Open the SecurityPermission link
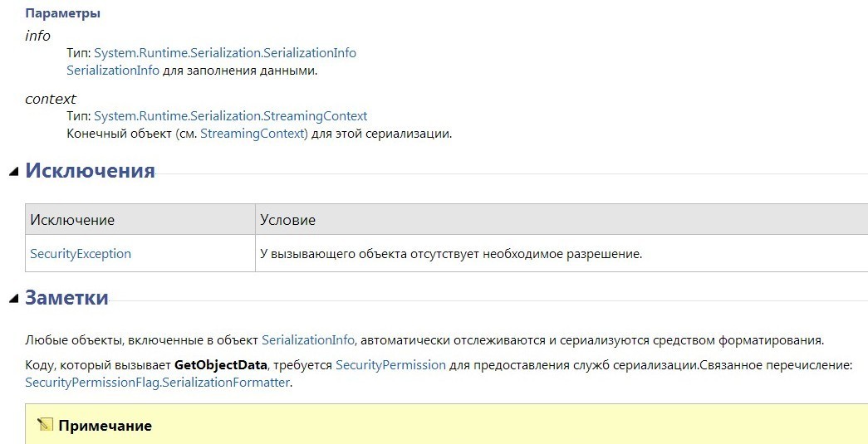This screenshot has width=868, height=444. tap(390, 365)
